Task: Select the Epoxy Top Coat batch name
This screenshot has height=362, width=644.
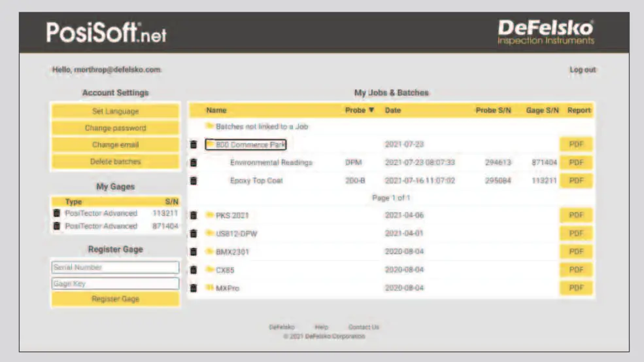Action: pyautogui.click(x=256, y=181)
